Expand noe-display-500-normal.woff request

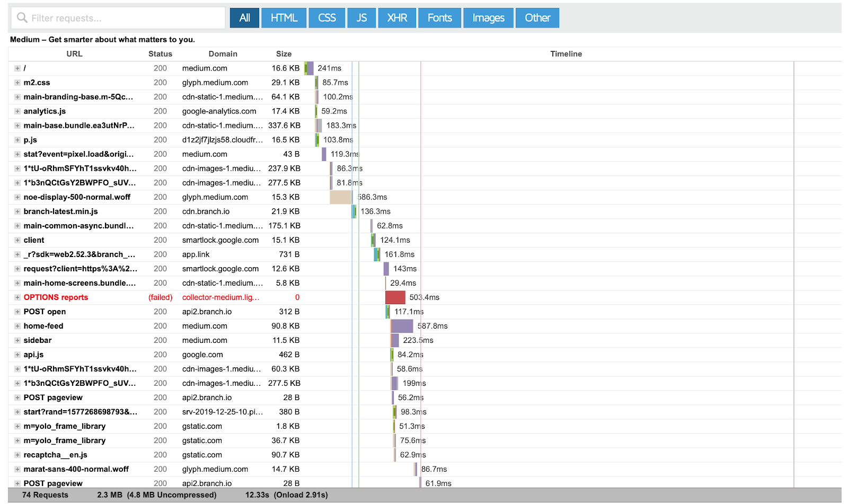[17, 197]
